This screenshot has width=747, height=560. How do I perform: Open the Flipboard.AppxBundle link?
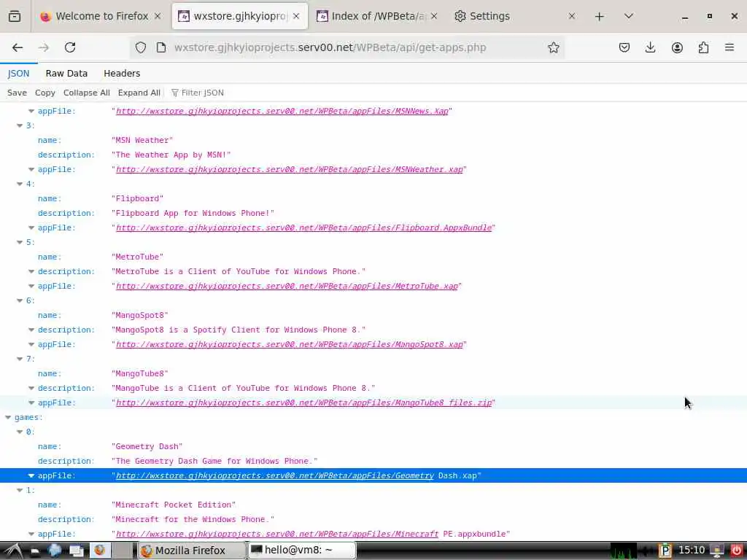[303, 227]
